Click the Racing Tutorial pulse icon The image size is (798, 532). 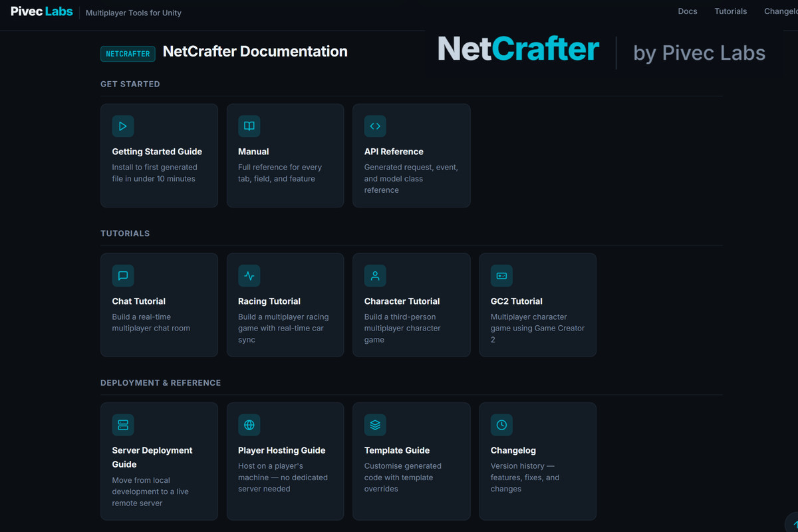click(x=249, y=276)
